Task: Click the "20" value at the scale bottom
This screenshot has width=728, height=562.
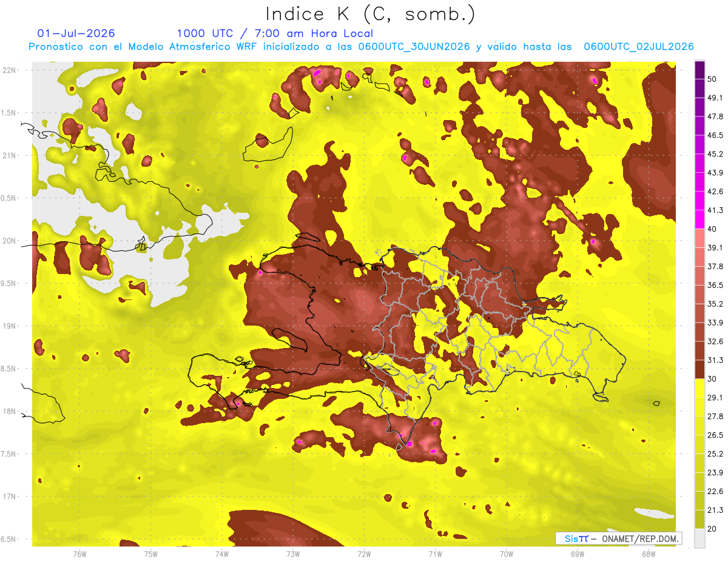Action: coord(712,529)
